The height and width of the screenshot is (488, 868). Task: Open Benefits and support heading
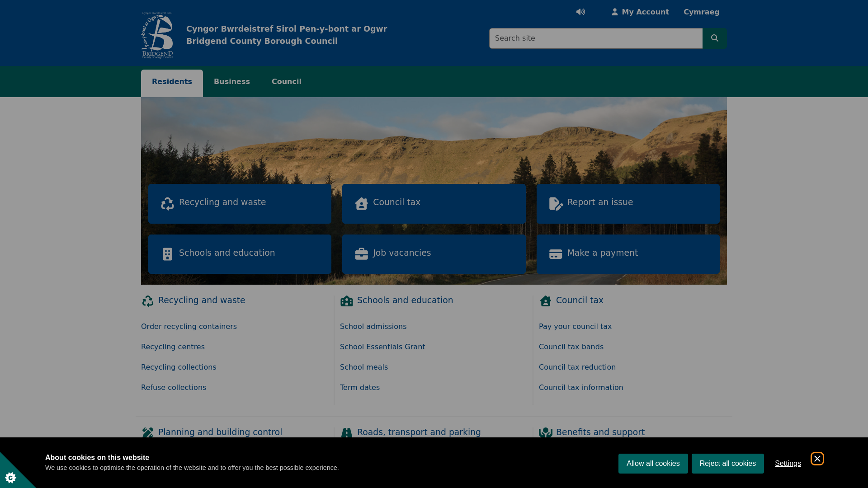(600, 432)
